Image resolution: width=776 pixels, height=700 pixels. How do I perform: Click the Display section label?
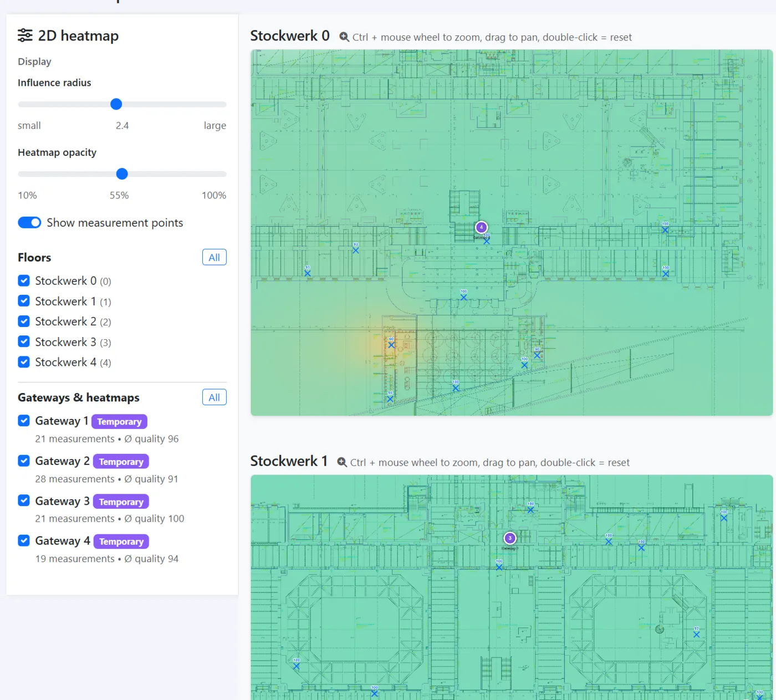(x=34, y=62)
